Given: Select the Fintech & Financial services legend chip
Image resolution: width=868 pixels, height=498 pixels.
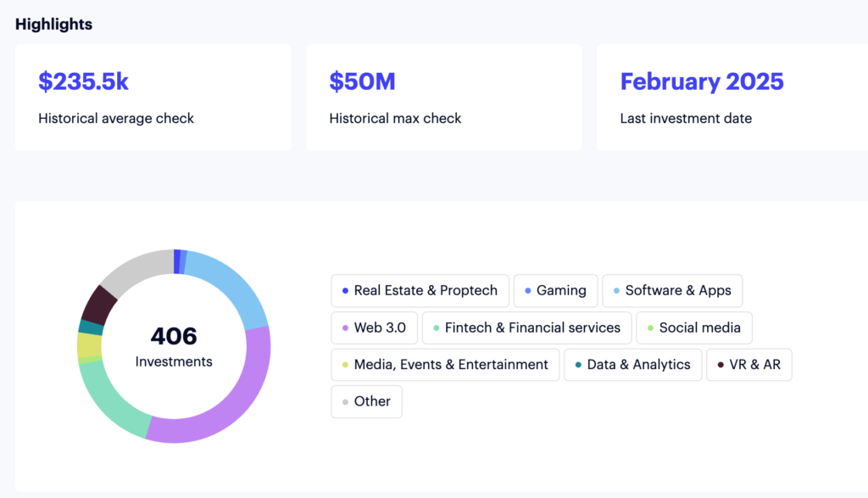Looking at the screenshot, I should [x=526, y=327].
